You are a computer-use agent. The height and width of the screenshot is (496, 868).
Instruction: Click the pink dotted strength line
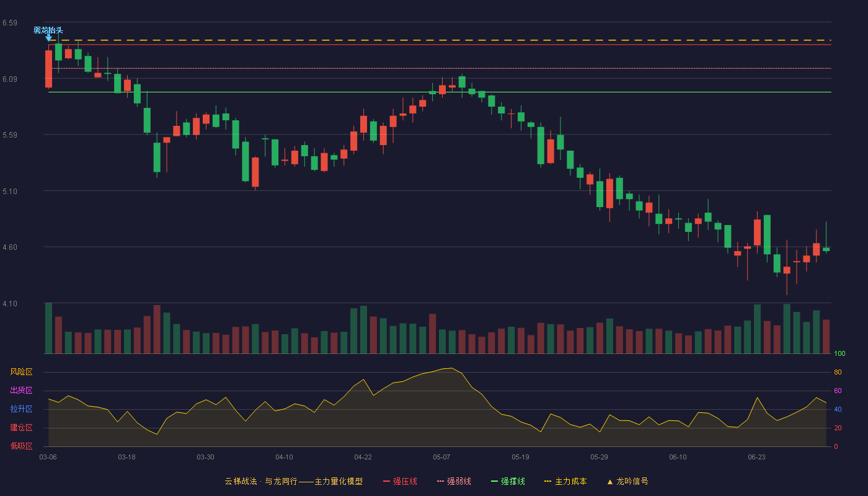(440, 68)
